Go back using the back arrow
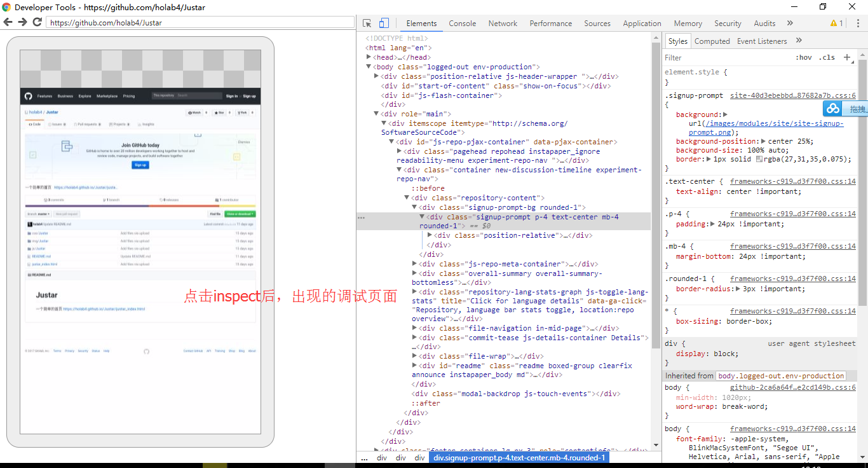The height and width of the screenshot is (468, 868). pyautogui.click(x=8, y=22)
